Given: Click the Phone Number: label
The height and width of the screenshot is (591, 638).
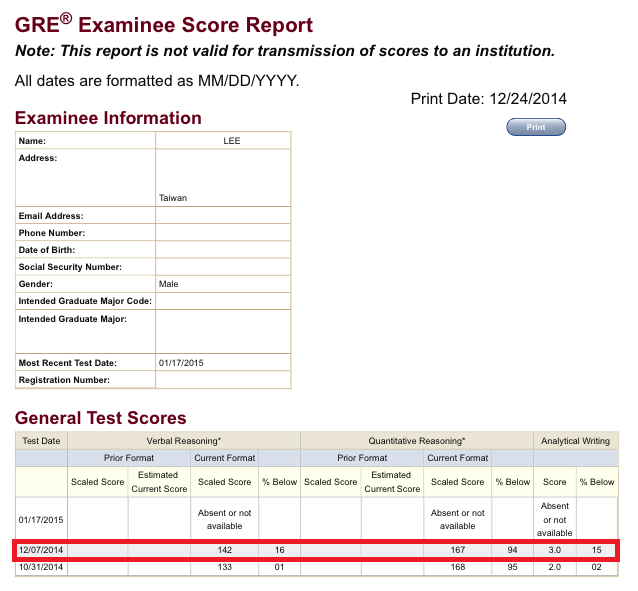Looking at the screenshot, I should 52,233.
